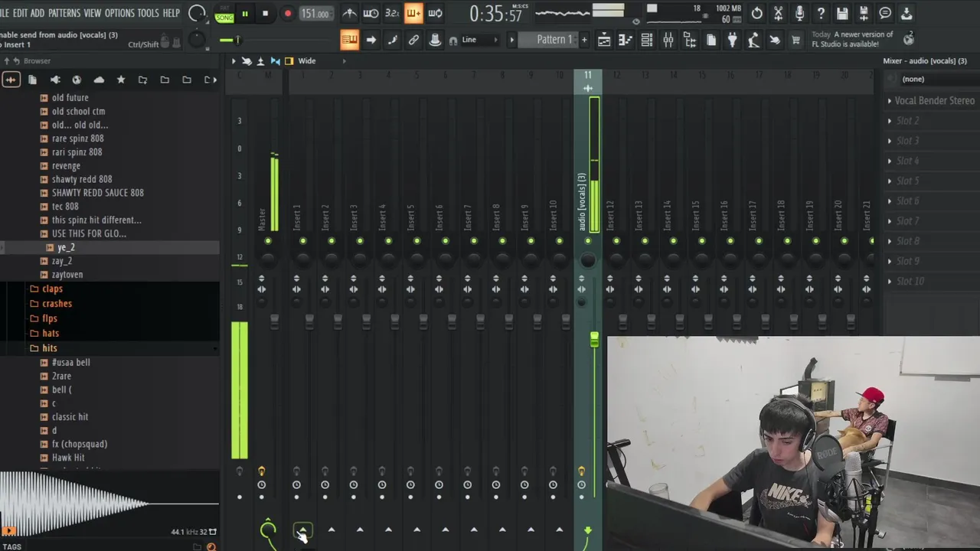The width and height of the screenshot is (980, 551).
Task: Toggle main snap magnet icon
Action: pos(454,41)
